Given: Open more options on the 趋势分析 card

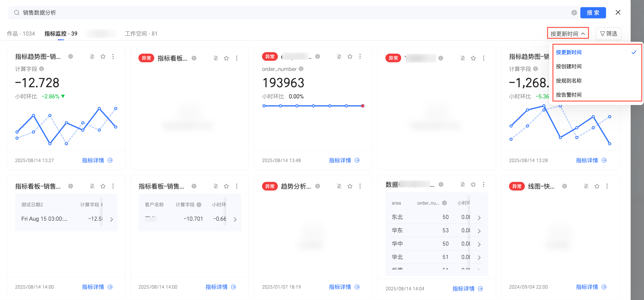Looking at the screenshot, I should (x=360, y=186).
